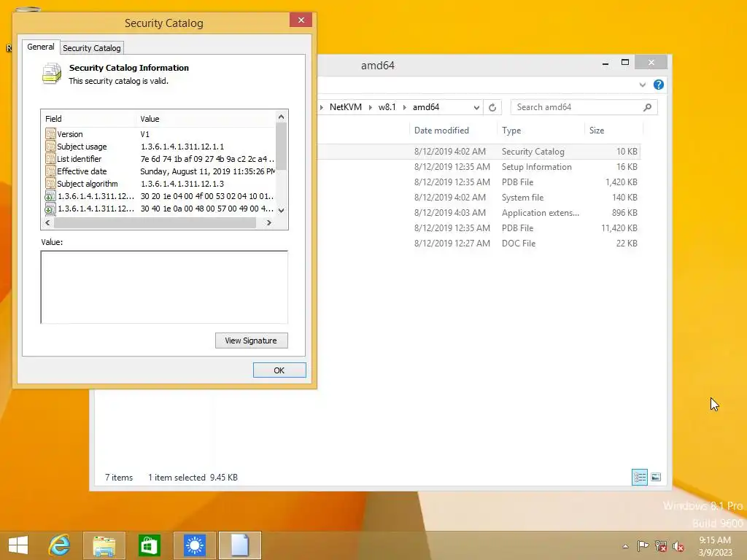Expand the breadcrumb arrow after NetKVM

[370, 107]
